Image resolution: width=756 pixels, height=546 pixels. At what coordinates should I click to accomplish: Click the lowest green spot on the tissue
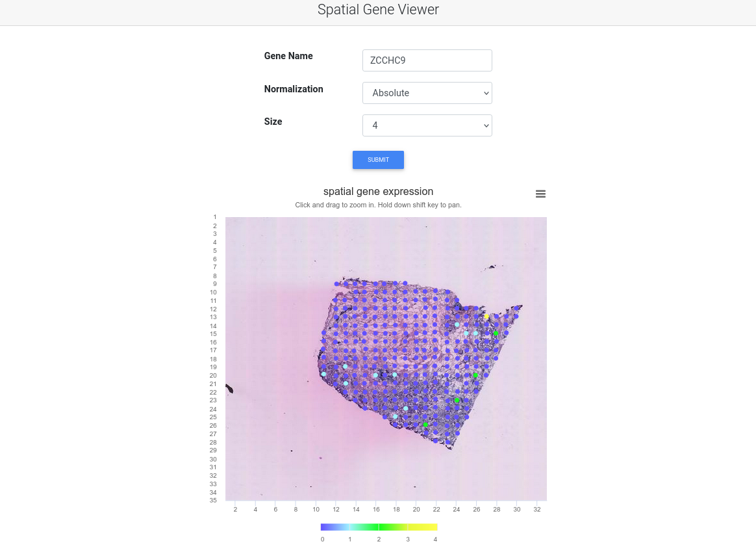pyautogui.click(x=425, y=424)
